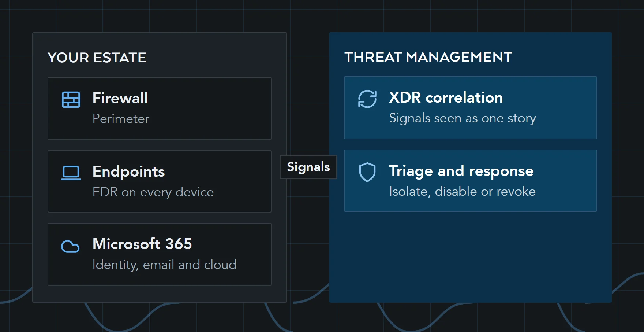
Task: Select the XDR correlation heading
Action: point(446,97)
